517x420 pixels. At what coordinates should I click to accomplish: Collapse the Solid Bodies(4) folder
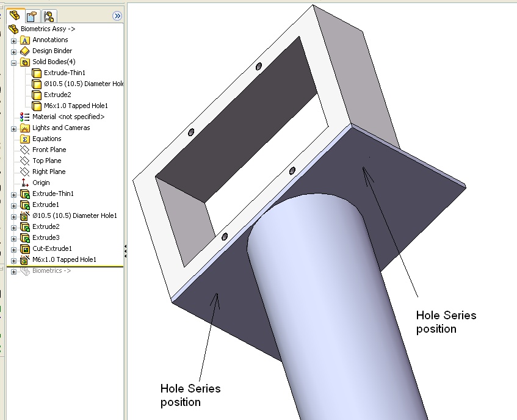point(13,63)
